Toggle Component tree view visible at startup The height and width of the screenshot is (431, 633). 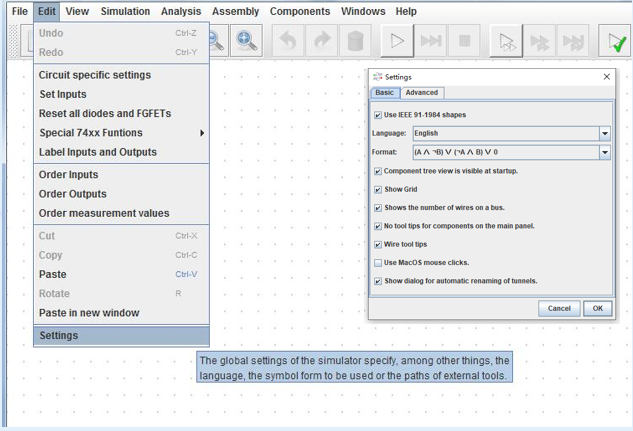(x=378, y=171)
